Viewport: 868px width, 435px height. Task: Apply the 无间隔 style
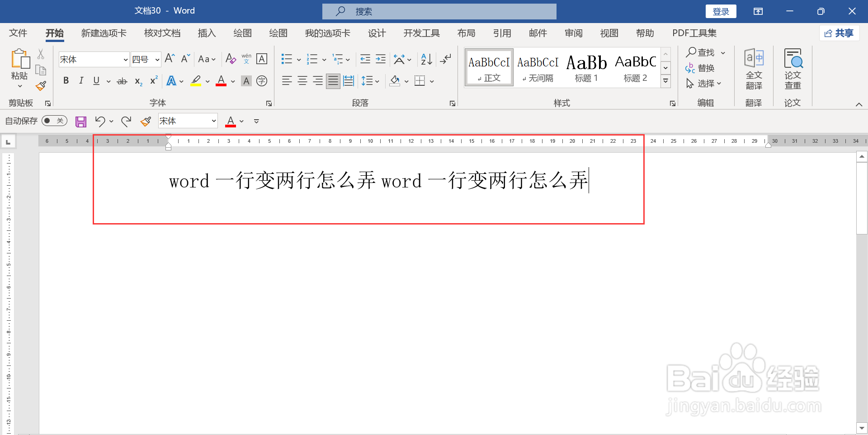(x=538, y=67)
